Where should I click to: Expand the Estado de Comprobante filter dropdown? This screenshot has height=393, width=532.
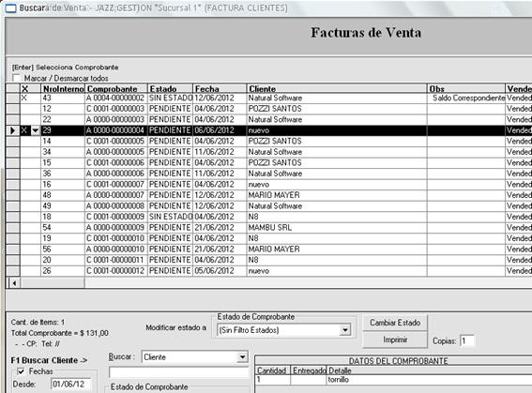(x=345, y=330)
